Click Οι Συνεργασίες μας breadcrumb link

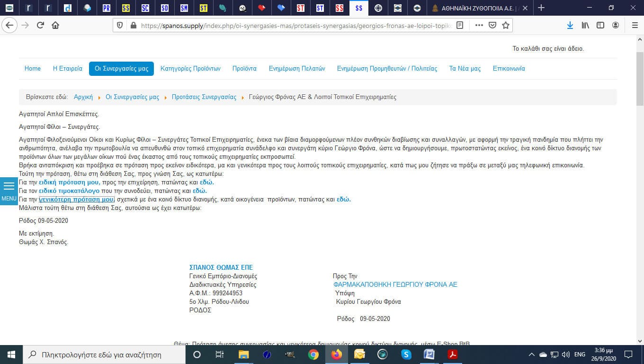pyautogui.click(x=133, y=97)
